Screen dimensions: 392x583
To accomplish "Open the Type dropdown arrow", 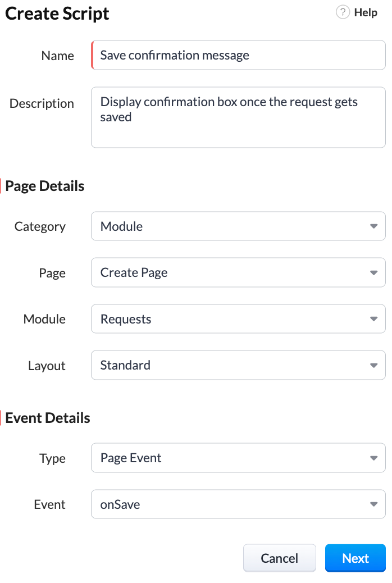I will tap(374, 458).
